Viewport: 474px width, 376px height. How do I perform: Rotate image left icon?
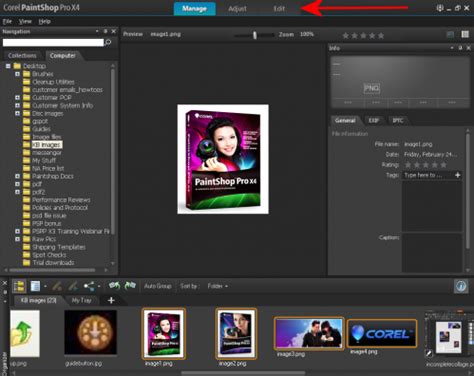(x=114, y=286)
